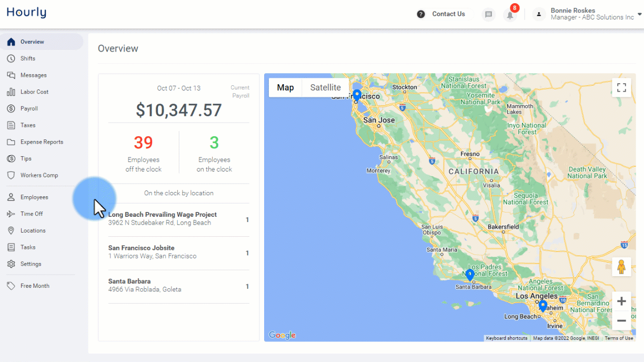Open the header chat messages icon
Viewport: 644px width, 362px height.
489,15
